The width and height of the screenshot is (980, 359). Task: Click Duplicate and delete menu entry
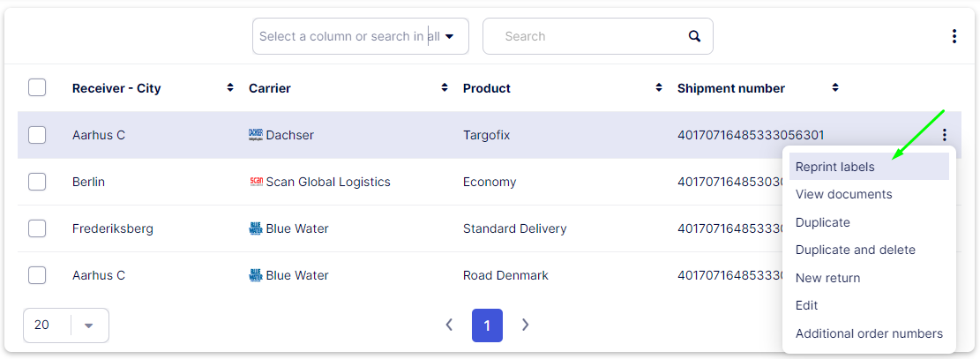(855, 250)
